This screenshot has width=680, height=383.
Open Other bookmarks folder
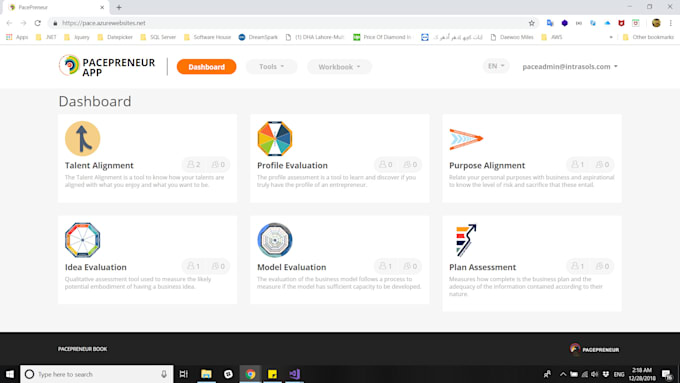(x=648, y=37)
